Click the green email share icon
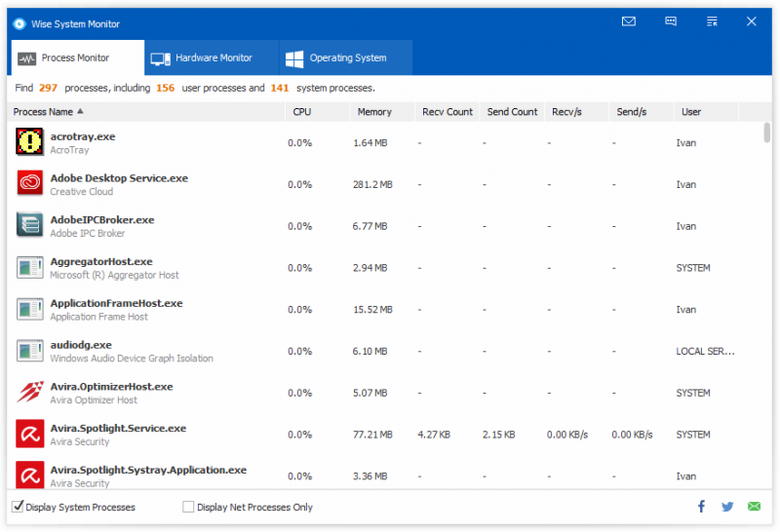Viewport: 780px width, 532px height. 754,507
